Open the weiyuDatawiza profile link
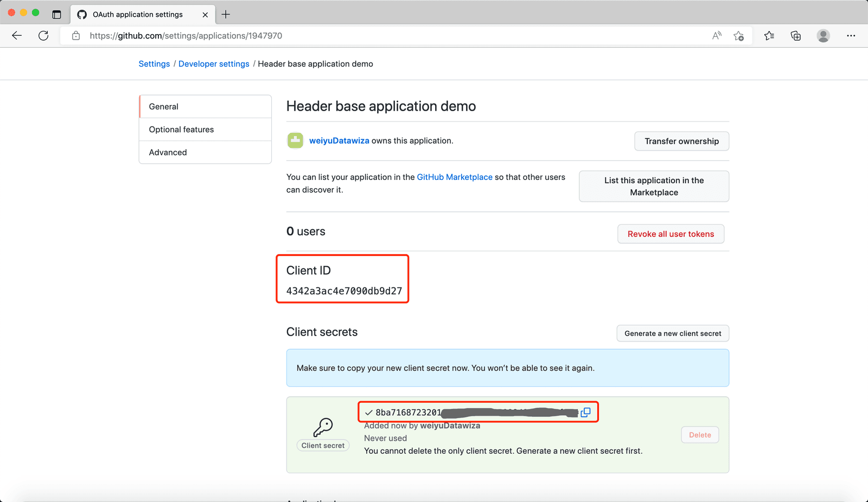Viewport: 868px width, 502px height. (339, 140)
